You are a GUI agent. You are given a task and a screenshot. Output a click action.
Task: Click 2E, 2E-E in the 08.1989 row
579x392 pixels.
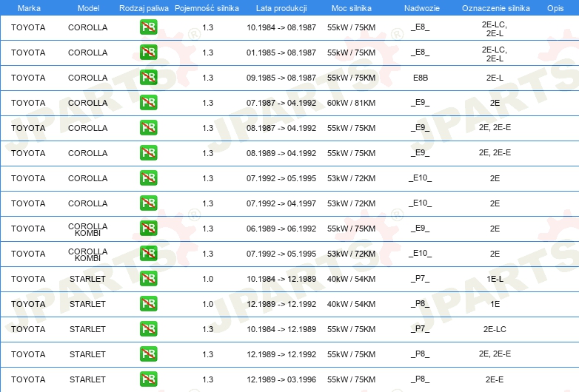[x=495, y=152]
